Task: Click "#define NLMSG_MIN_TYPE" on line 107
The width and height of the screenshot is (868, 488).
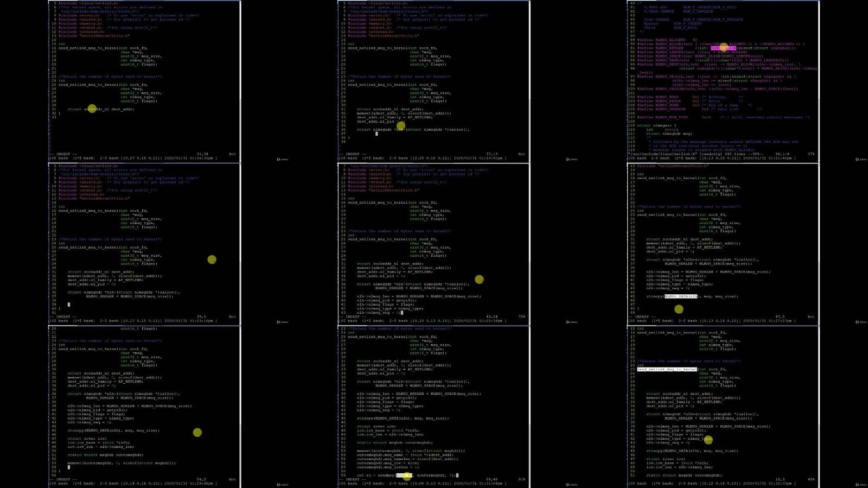Action: point(662,117)
